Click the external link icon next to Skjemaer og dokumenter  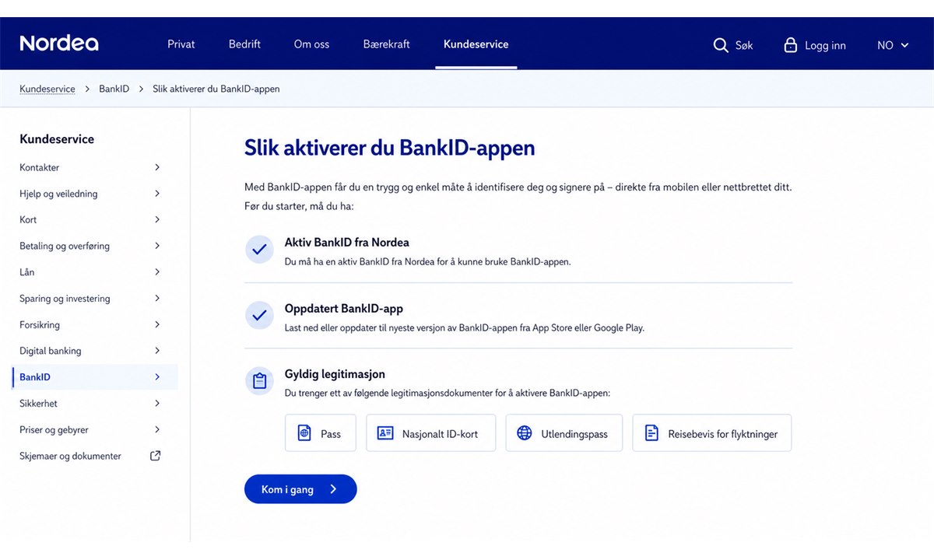pyautogui.click(x=156, y=456)
